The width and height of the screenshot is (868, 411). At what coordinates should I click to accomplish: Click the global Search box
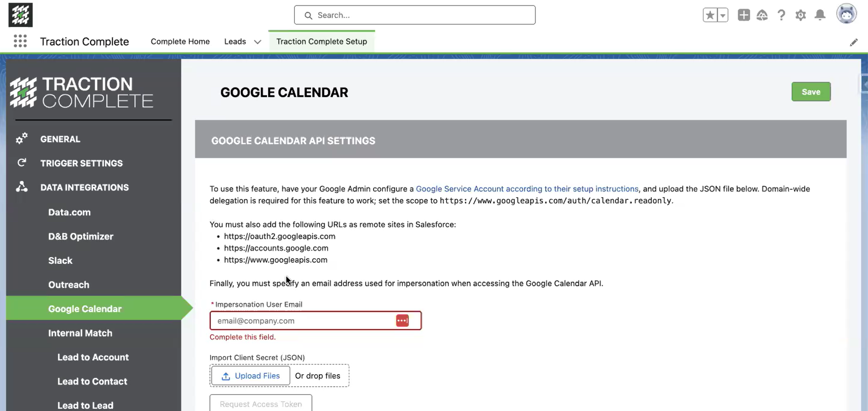[415, 15]
